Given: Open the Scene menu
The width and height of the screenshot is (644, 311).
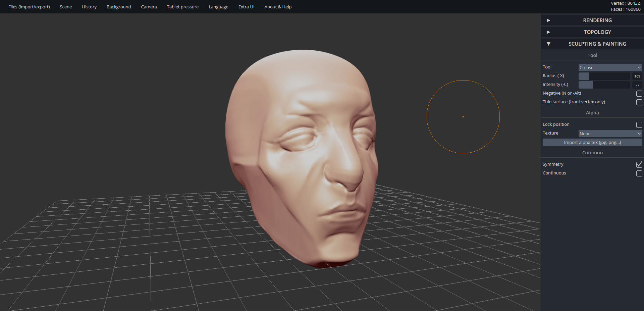Looking at the screenshot, I should [66, 7].
